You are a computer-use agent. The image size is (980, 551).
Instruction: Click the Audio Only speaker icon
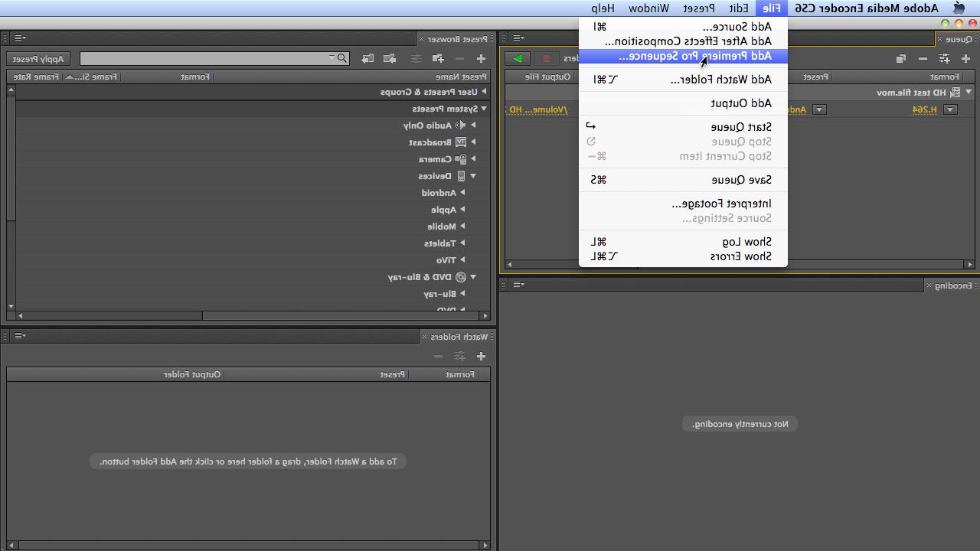coord(461,126)
